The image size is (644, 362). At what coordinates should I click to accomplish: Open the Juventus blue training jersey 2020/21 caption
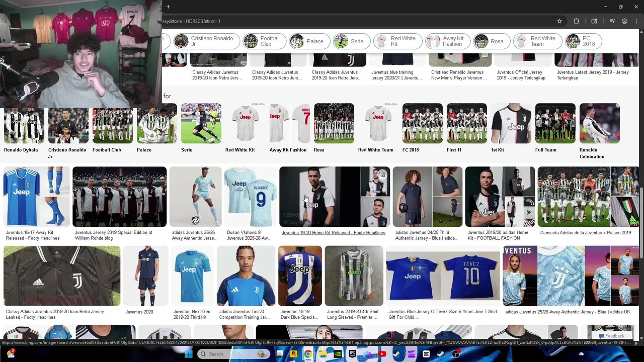[396, 75]
